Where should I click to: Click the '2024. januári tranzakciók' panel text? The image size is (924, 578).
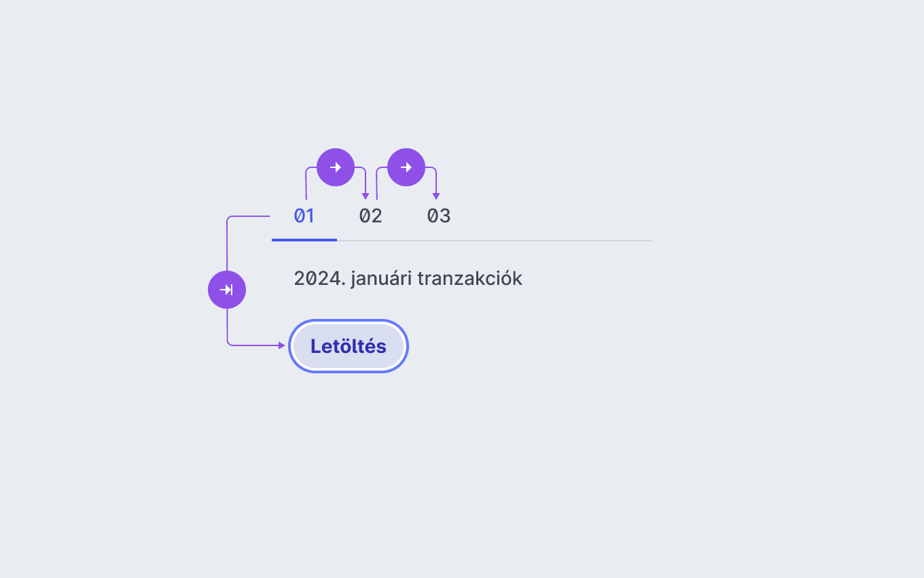pos(408,279)
